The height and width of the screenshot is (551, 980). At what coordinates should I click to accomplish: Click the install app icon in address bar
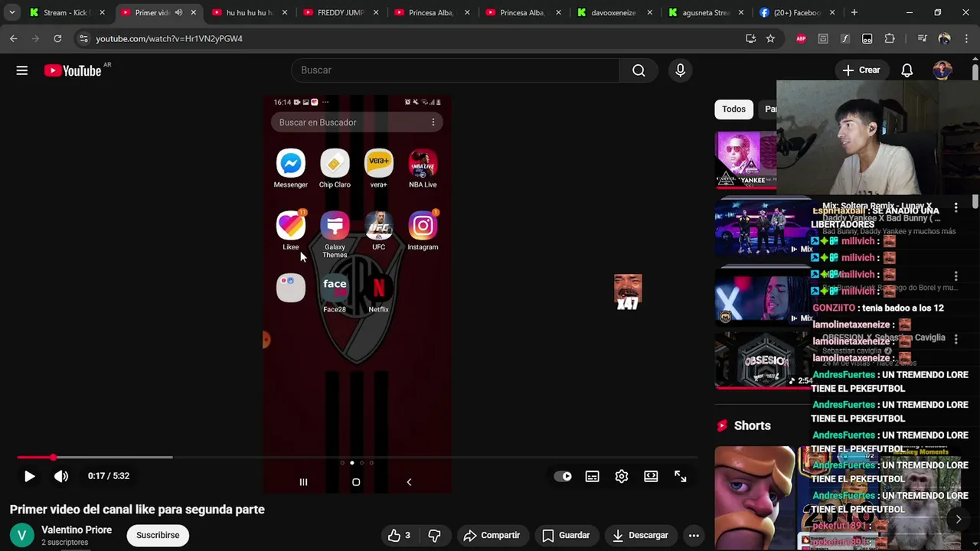[750, 38]
